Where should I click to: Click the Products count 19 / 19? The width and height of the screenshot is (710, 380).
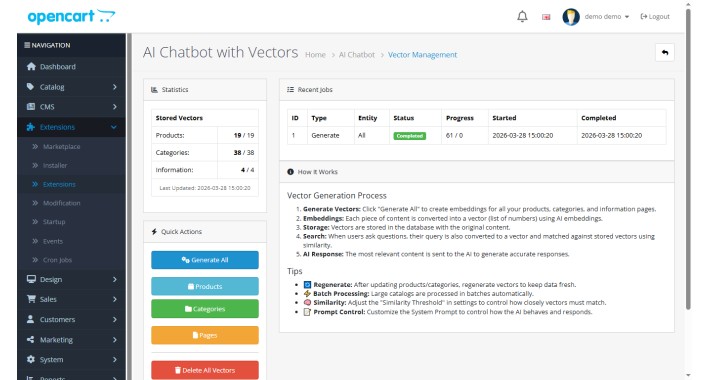click(244, 135)
